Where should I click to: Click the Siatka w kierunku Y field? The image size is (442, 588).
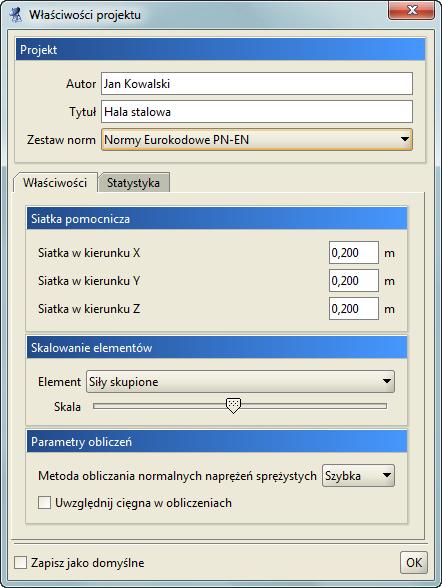[x=354, y=280]
